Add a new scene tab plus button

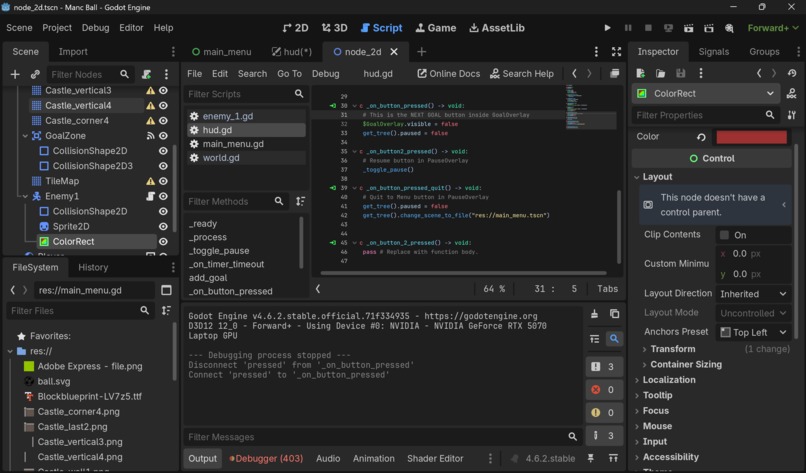click(x=422, y=51)
